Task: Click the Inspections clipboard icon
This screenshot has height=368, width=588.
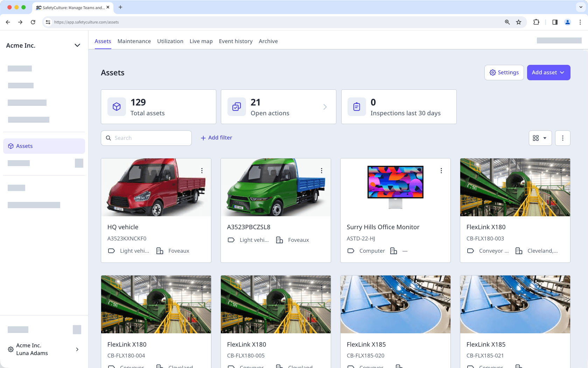Action: (x=357, y=107)
